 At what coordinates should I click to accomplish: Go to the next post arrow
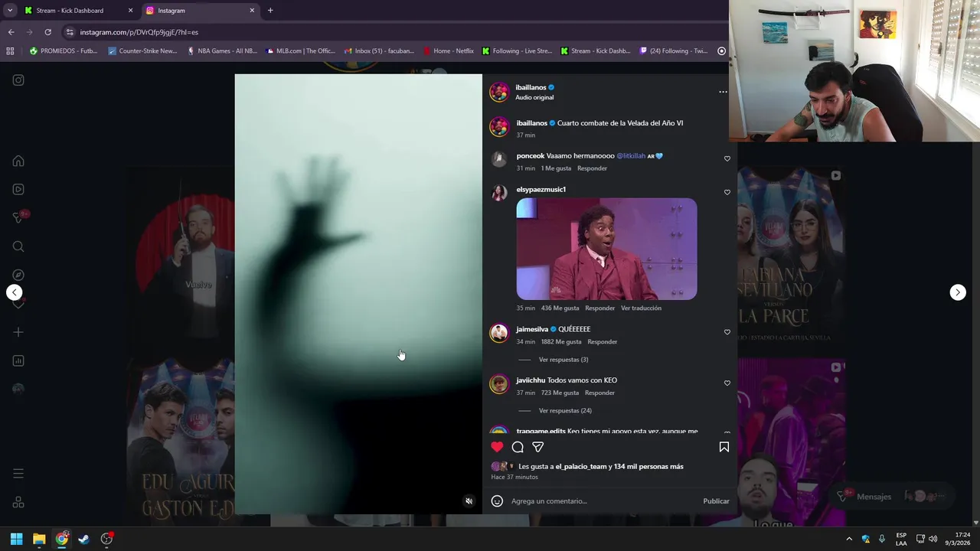tap(958, 292)
